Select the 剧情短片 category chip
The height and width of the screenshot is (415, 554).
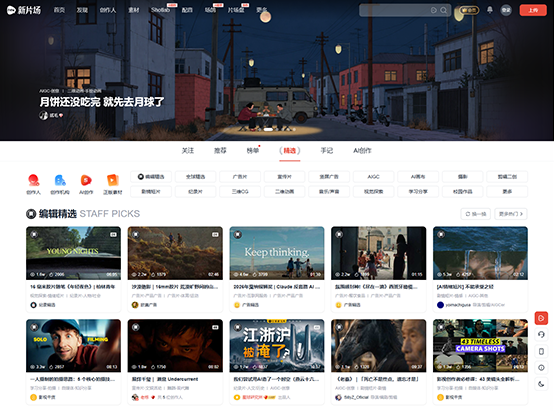[x=151, y=191]
